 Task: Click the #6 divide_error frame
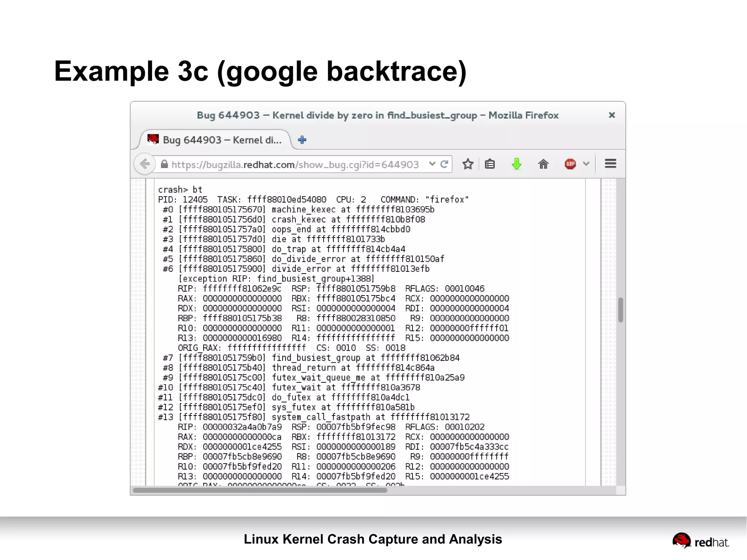[x=296, y=269]
